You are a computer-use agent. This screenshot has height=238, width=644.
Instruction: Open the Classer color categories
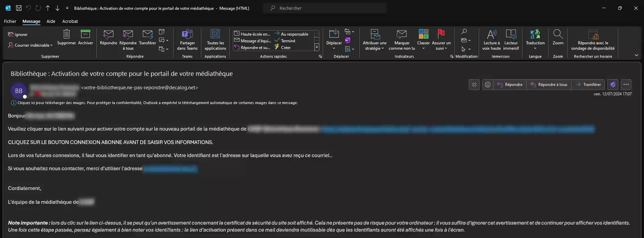coord(423,35)
